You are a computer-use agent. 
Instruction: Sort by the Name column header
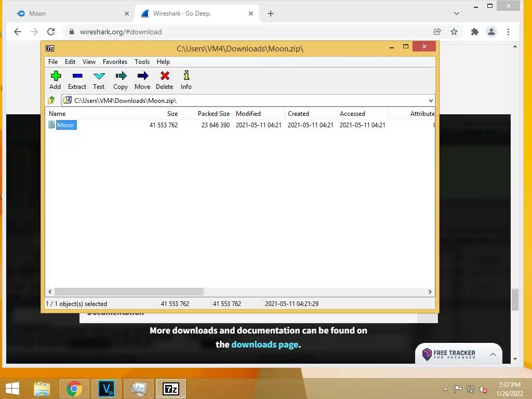(x=87, y=114)
